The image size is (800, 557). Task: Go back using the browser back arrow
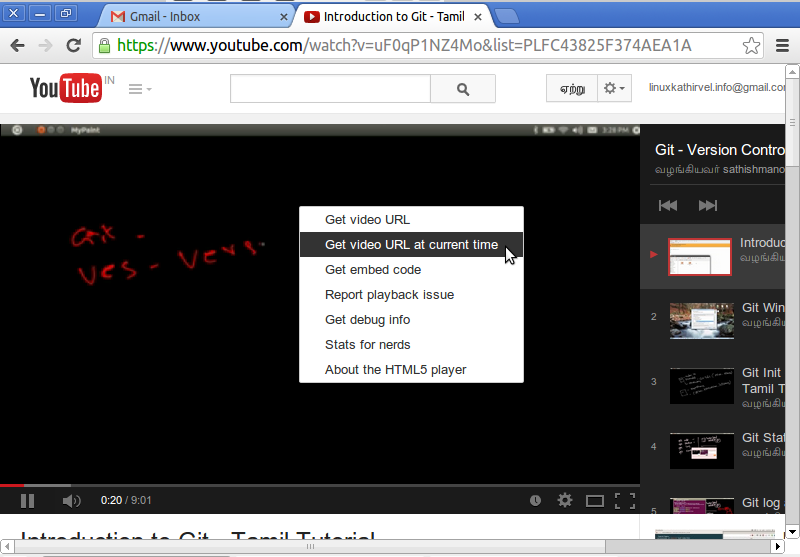click(17, 45)
